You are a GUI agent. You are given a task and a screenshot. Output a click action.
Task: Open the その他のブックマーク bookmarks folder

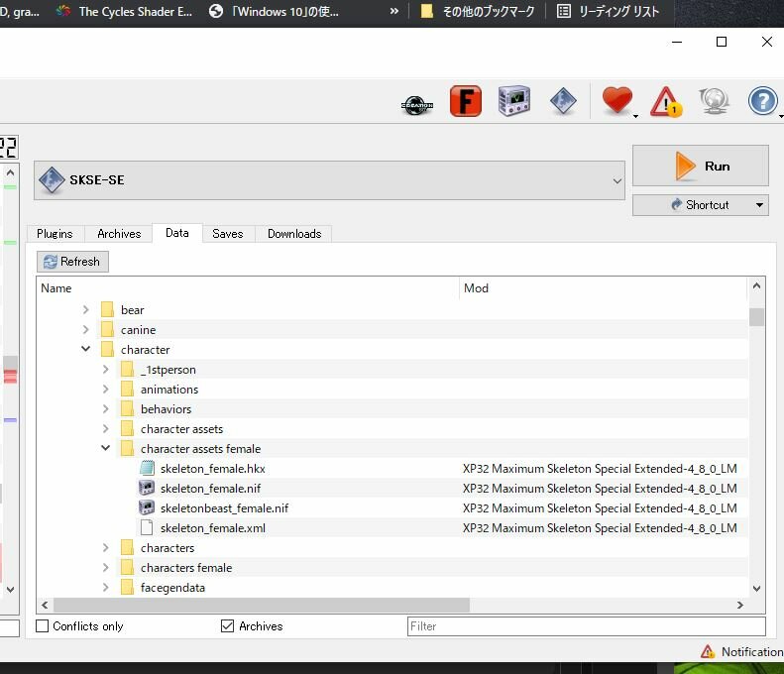click(478, 12)
